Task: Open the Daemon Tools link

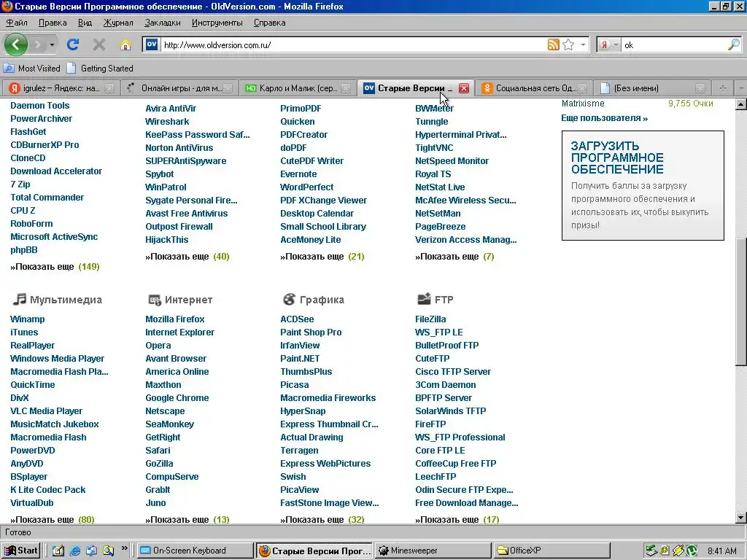Action: click(40, 106)
